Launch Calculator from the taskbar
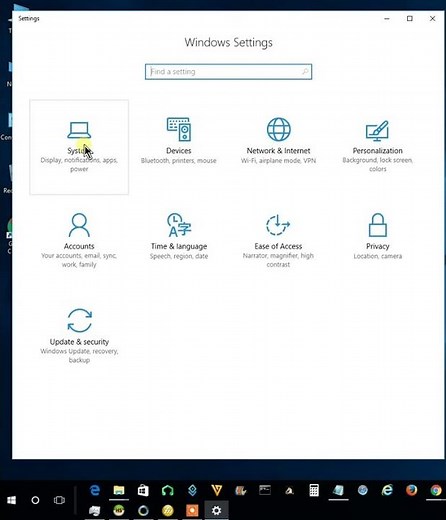The image size is (446, 520). pyautogui.click(x=314, y=490)
